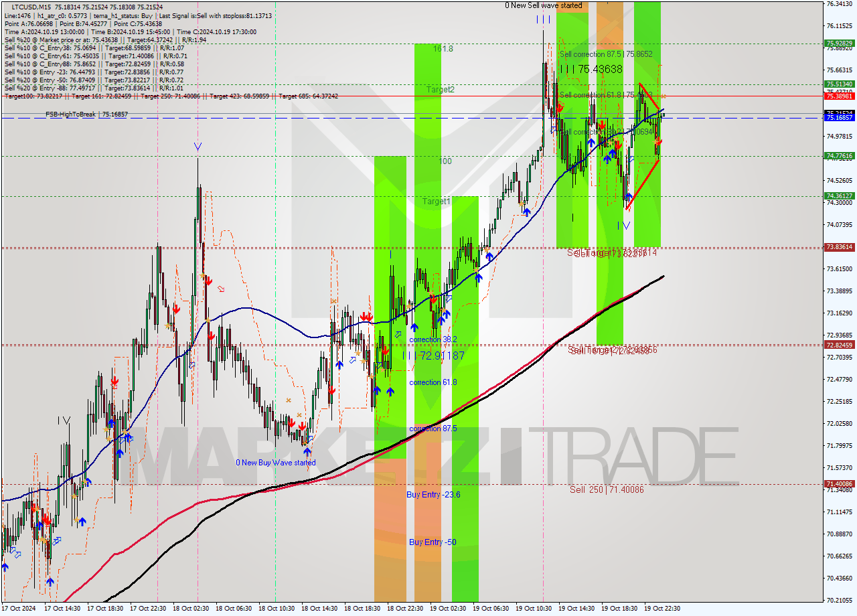
Task: Click the LTCUSD,M15 symbol title
Action: click(33, 6)
